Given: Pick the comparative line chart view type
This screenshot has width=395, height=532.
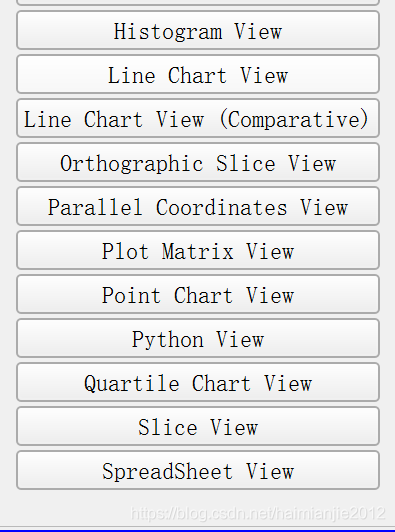Looking at the screenshot, I should (198, 118).
